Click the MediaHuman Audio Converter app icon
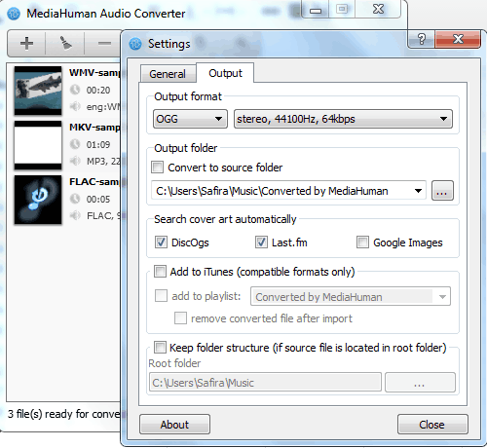 click(x=14, y=14)
